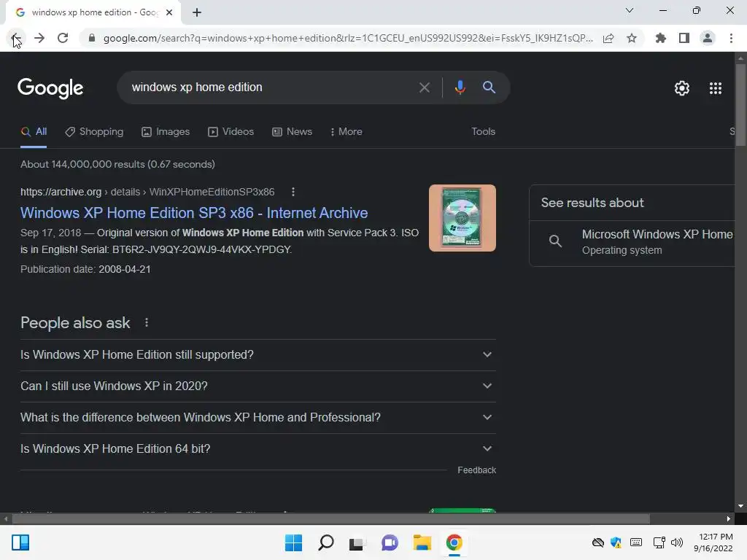
Task: Submit search with the magnifier icon
Action: pos(489,87)
